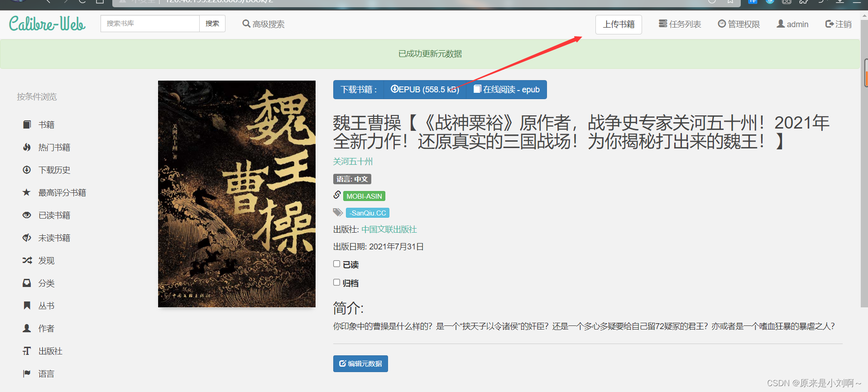Click the star icon next to 最高评分书籍
Image resolution: width=868 pixels, height=392 pixels.
27,192
